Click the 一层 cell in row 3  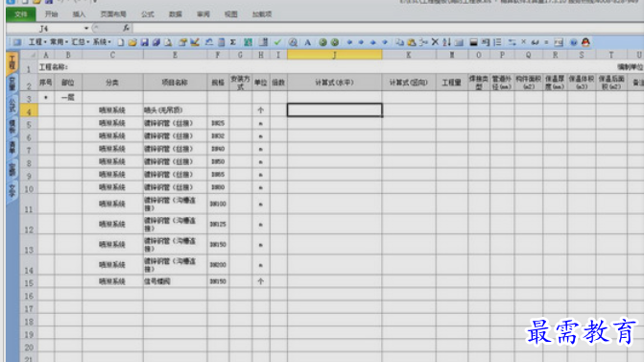point(68,97)
